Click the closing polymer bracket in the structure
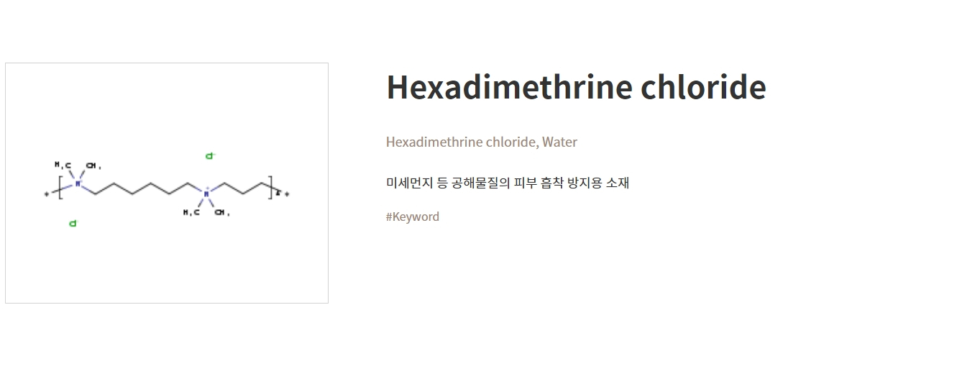This screenshot has width=980, height=369. point(271,188)
